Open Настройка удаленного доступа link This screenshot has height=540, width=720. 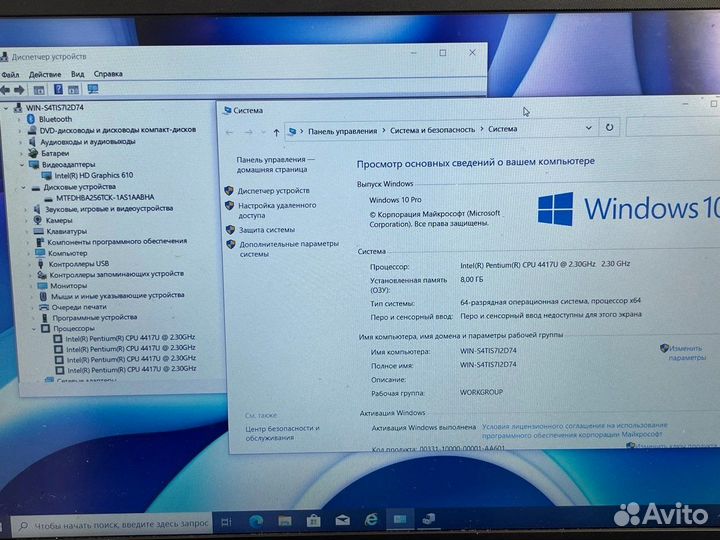[277, 210]
